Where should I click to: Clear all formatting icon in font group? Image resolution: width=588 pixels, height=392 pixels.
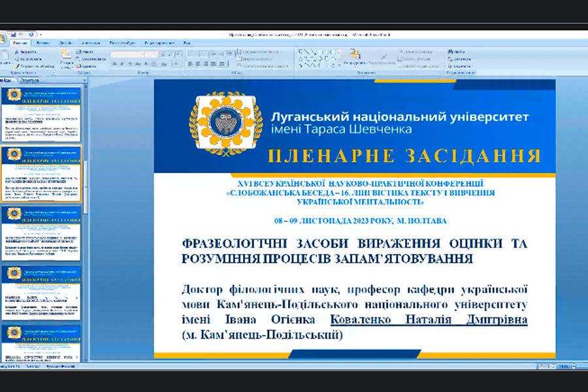pos(178,54)
